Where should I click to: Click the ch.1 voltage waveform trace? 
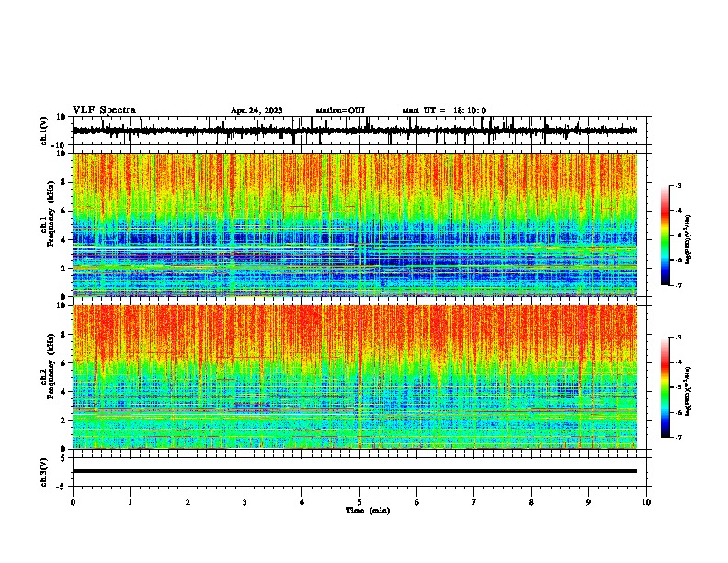point(355,131)
